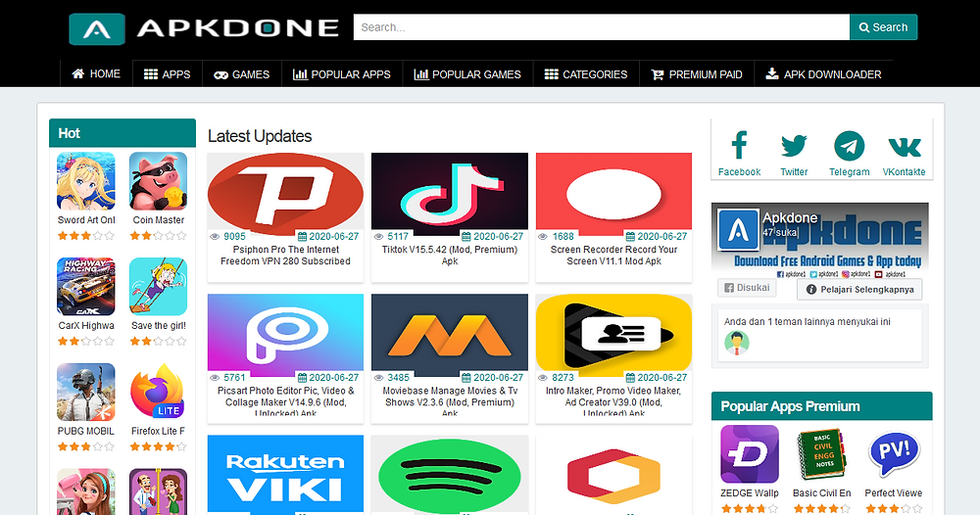Screen dimensions: 980x515
Task: Click Psiphon Pro The Internet Freedom title
Action: pos(285,256)
